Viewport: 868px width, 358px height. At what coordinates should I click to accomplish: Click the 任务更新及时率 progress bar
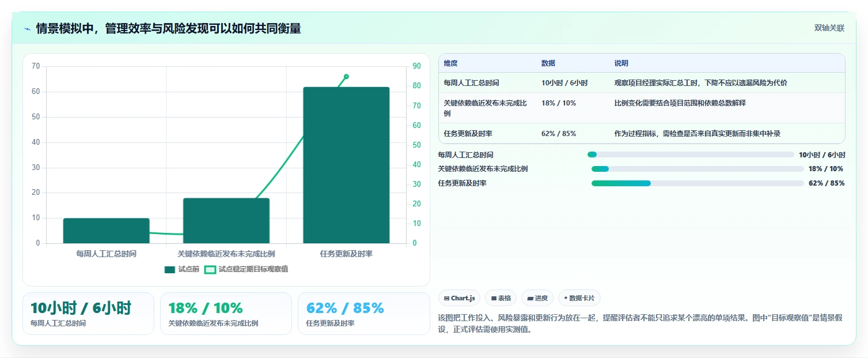tap(698, 183)
